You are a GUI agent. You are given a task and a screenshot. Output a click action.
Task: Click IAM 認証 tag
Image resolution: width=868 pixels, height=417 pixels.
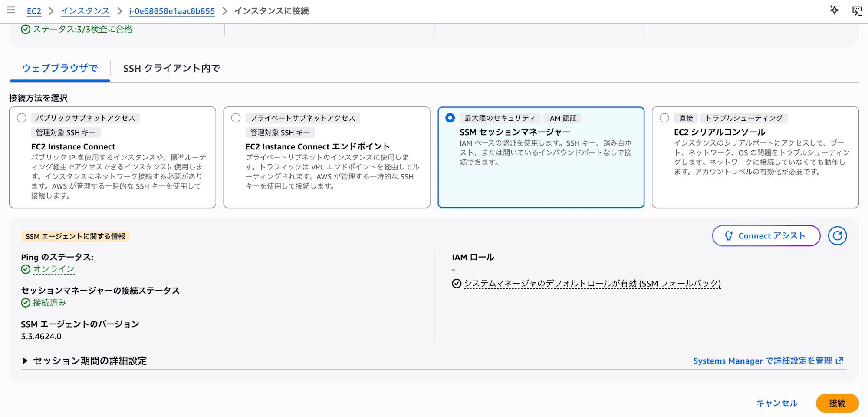pyautogui.click(x=562, y=118)
